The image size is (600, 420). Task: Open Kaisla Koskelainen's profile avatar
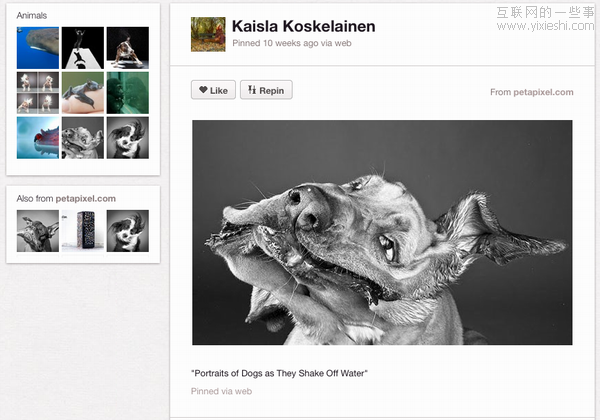click(x=208, y=34)
